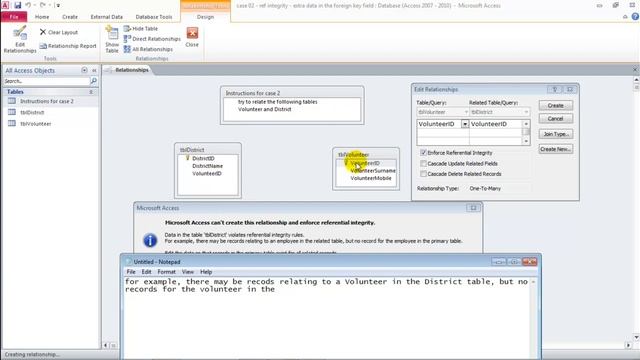This screenshot has height=360, width=640.
Task: Click Cancel in Edit Relationships dialog
Action: (556, 118)
